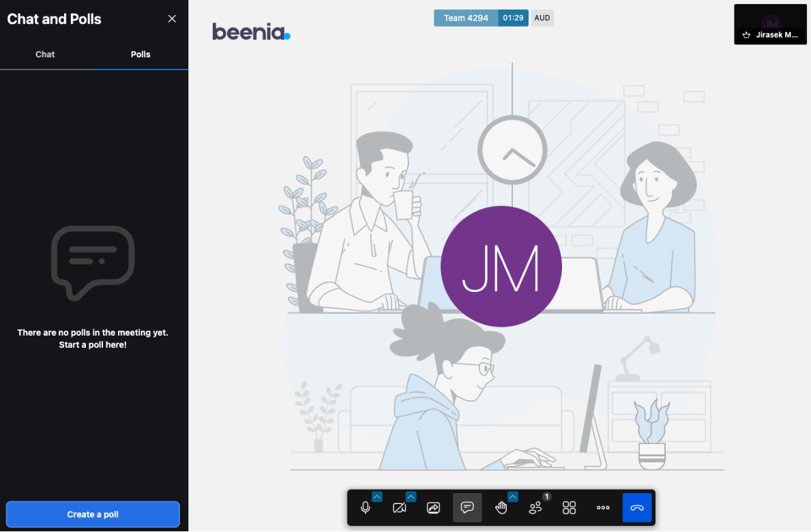Select the Polls tab

pyautogui.click(x=141, y=55)
